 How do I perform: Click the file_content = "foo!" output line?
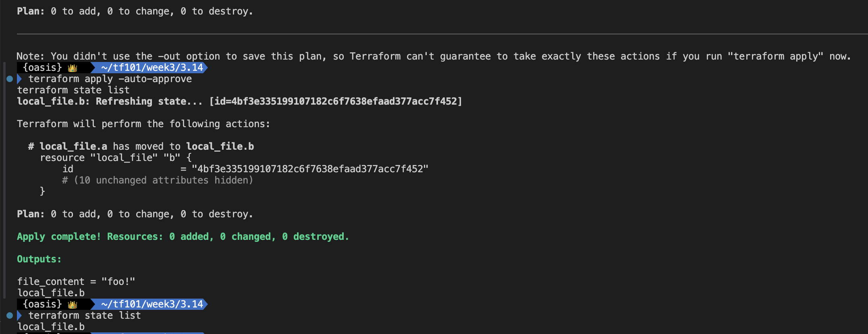click(x=76, y=282)
